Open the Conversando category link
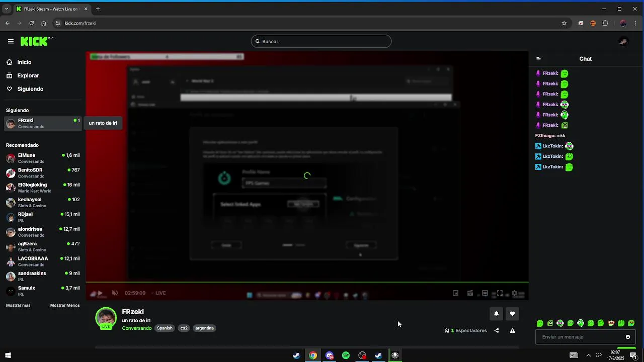The width and height of the screenshot is (644, 362). pyautogui.click(x=136, y=328)
